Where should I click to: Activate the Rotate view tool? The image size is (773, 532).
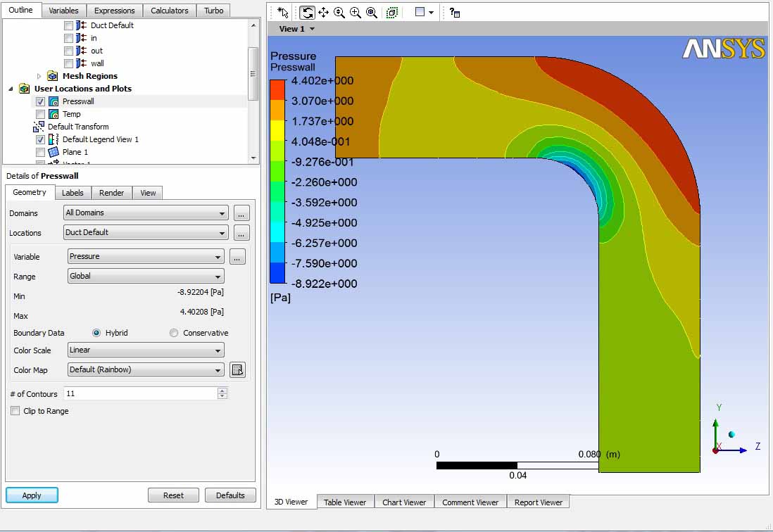coord(307,13)
